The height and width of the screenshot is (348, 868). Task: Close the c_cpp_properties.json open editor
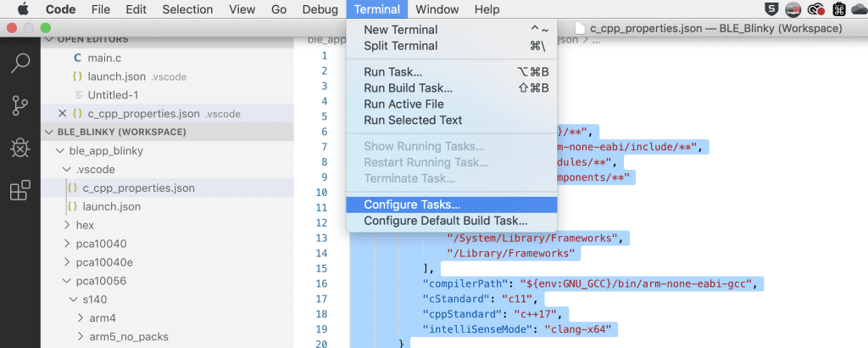(x=63, y=114)
